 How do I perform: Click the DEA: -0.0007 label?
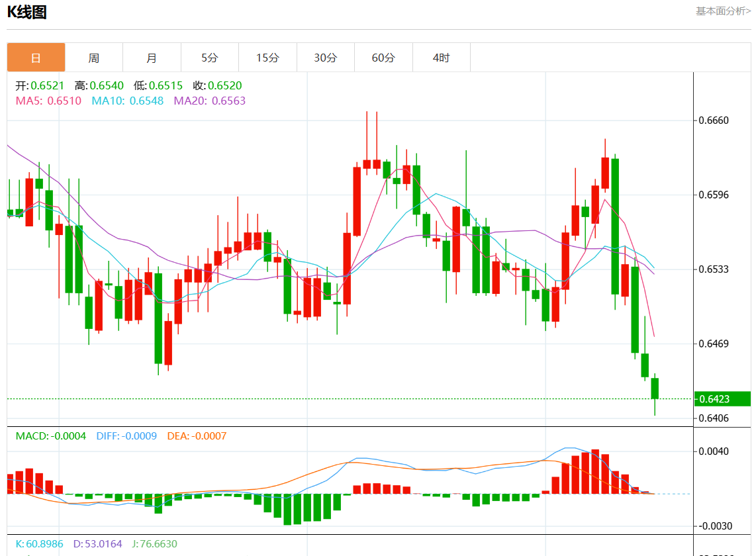pos(197,436)
